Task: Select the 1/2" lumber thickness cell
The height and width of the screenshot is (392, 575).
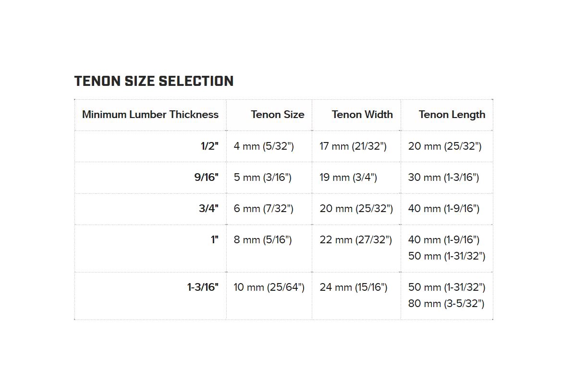Action: point(209,146)
